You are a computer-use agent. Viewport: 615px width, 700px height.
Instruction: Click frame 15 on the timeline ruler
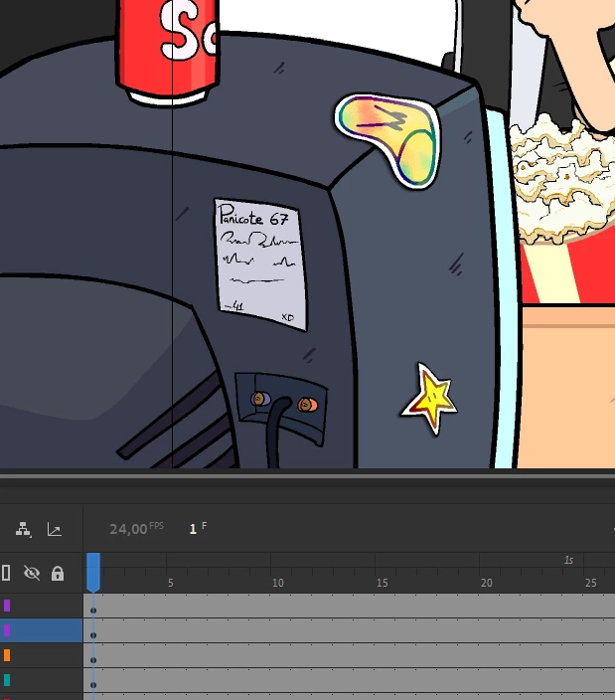tap(383, 583)
